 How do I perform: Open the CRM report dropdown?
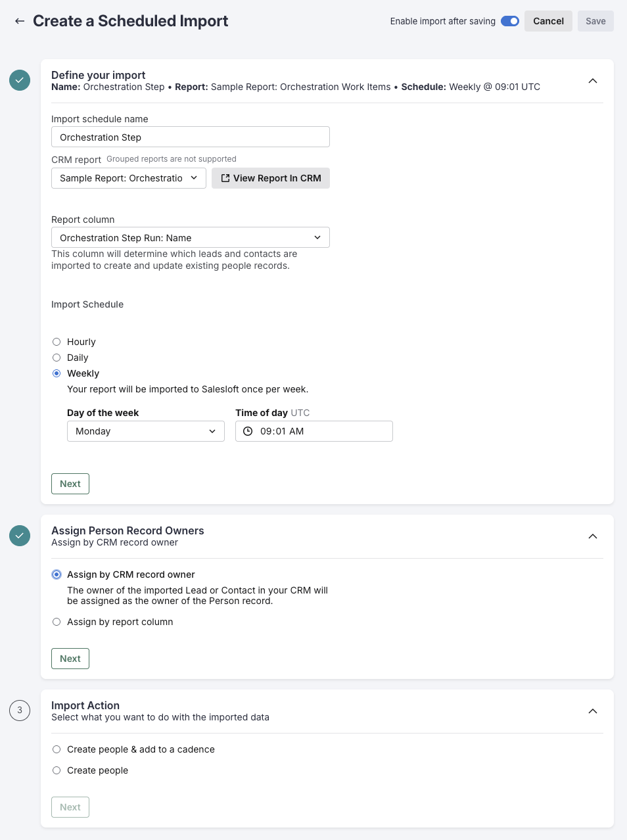(128, 178)
